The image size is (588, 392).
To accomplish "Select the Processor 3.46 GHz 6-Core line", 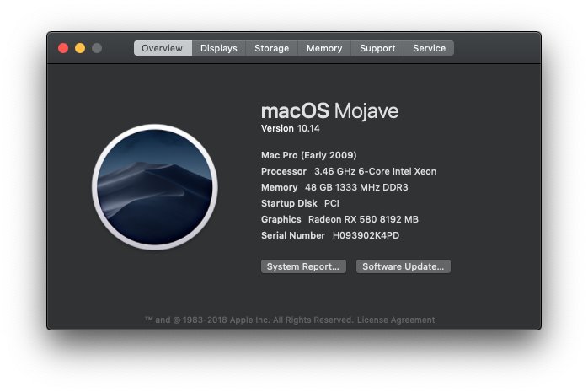I will pyautogui.click(x=349, y=171).
